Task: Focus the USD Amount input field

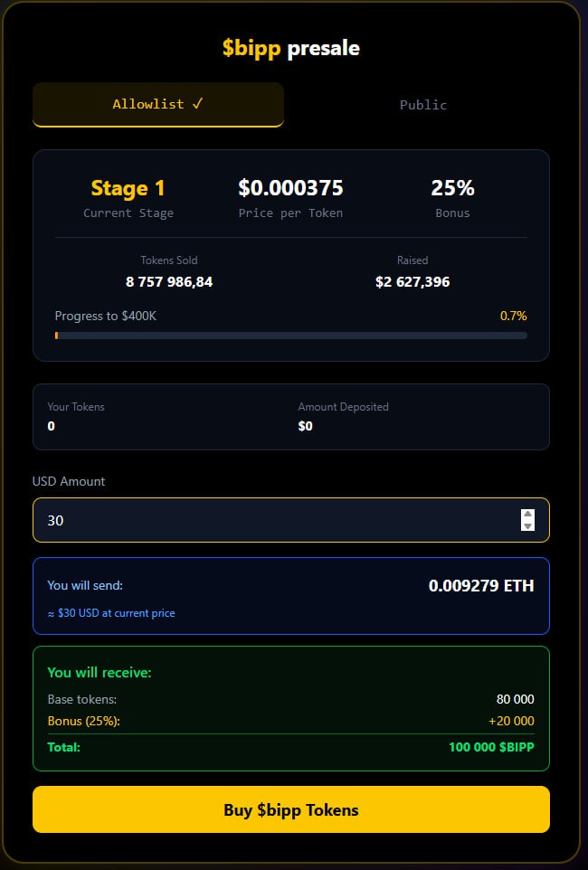Action: [271, 520]
